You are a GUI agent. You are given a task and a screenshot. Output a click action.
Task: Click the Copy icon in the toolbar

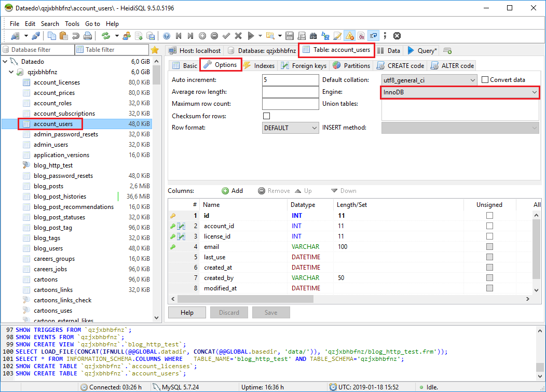[x=52, y=36]
